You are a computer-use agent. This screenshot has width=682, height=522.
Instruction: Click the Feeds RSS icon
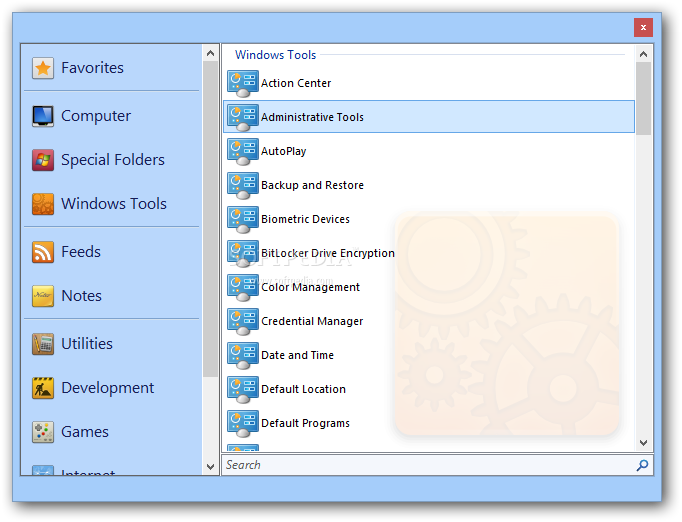coord(43,252)
